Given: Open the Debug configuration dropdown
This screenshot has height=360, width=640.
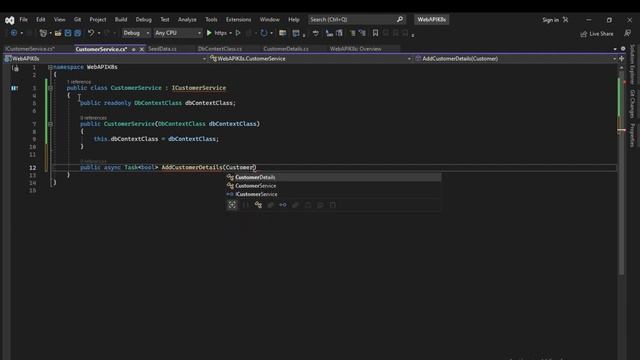Looking at the screenshot, I should point(136,33).
